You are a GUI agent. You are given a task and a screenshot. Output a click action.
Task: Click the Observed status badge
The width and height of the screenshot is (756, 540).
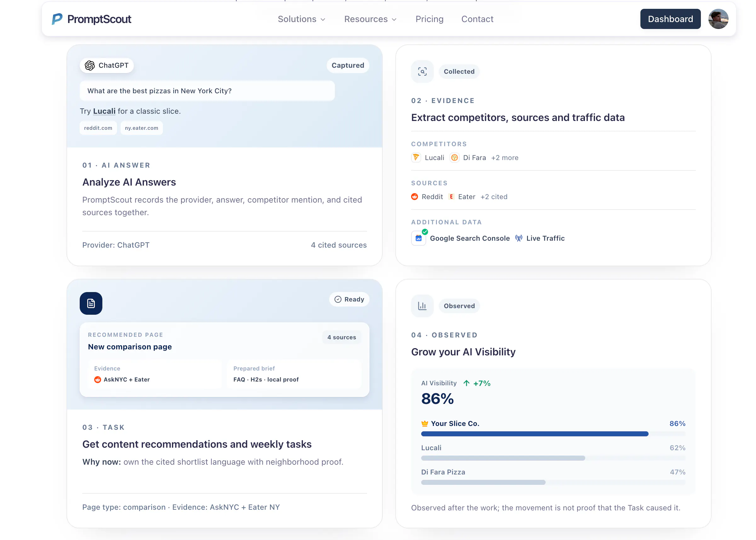click(x=459, y=306)
